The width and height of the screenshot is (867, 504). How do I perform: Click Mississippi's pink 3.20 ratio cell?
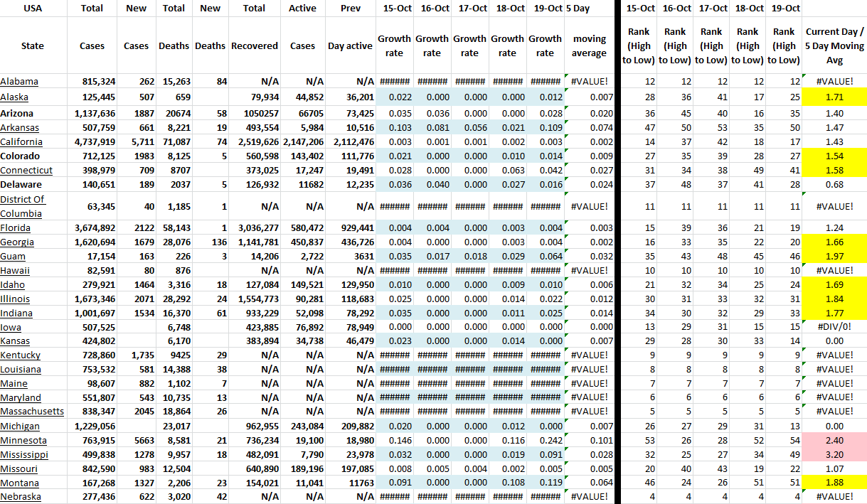coord(834,454)
